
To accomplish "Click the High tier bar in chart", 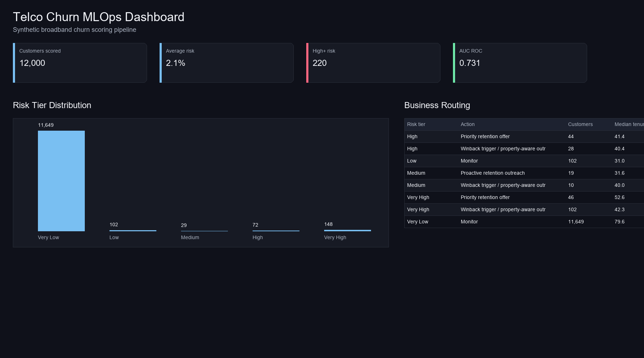I will (276, 231).
